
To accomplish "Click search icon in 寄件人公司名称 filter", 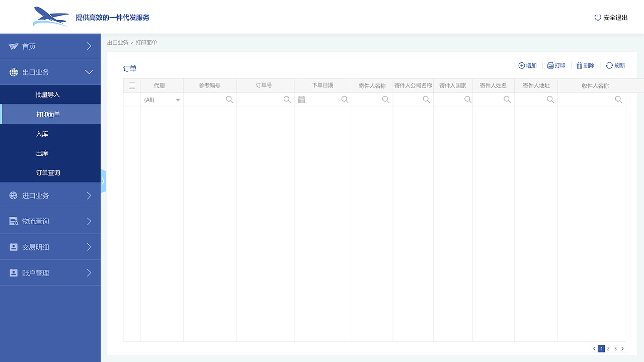I will 426,100.
